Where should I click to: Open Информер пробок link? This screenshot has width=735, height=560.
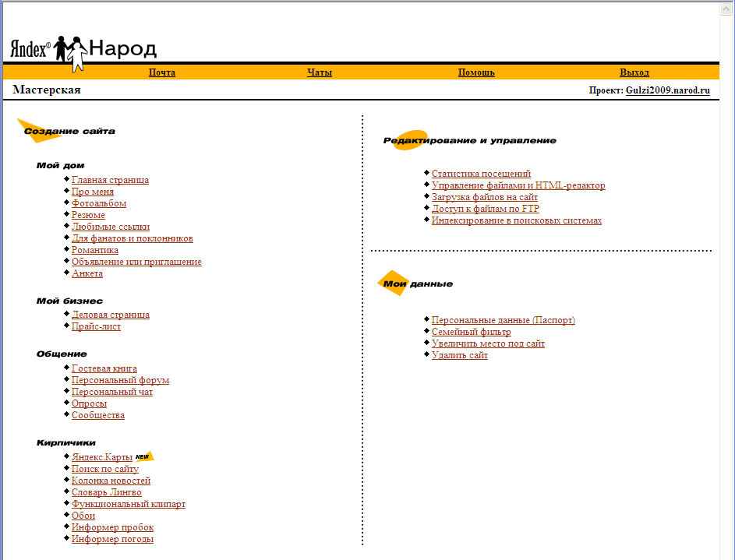point(112,527)
